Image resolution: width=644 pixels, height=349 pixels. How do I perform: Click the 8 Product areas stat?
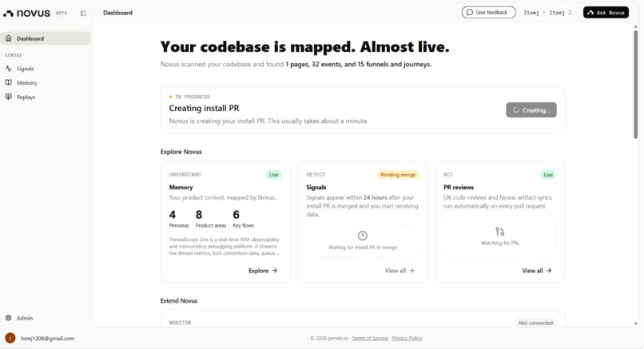[x=211, y=219]
